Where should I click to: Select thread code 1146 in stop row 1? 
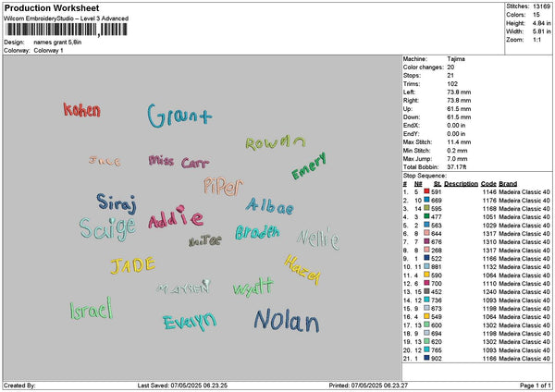[489, 191]
